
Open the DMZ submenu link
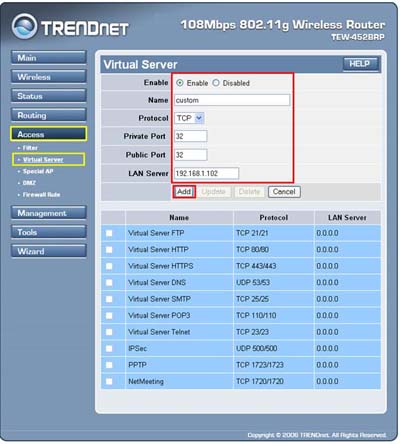point(29,183)
